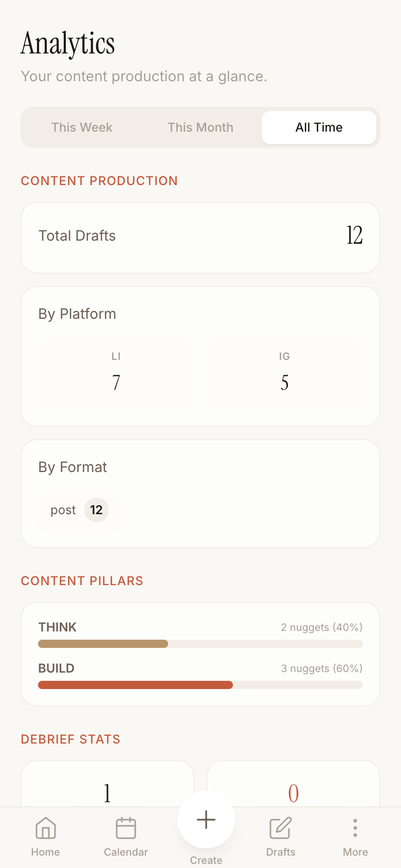Toggle the This Month time range
The height and width of the screenshot is (868, 401).
(x=200, y=127)
